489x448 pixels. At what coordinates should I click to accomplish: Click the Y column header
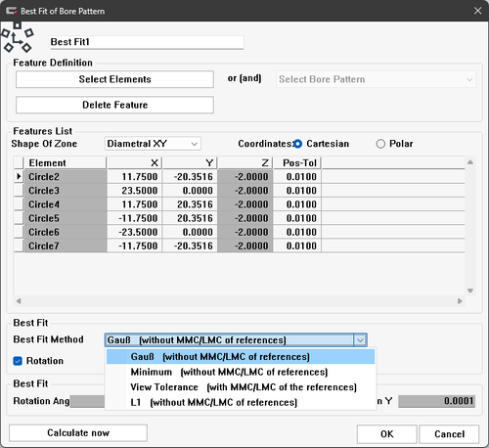190,162
